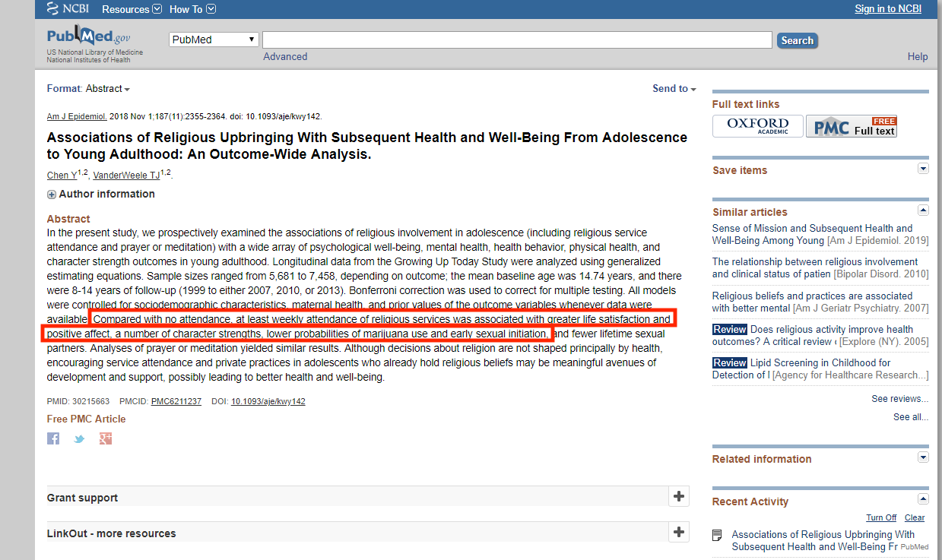
Task: Expand the Related information panel
Action: (x=923, y=457)
